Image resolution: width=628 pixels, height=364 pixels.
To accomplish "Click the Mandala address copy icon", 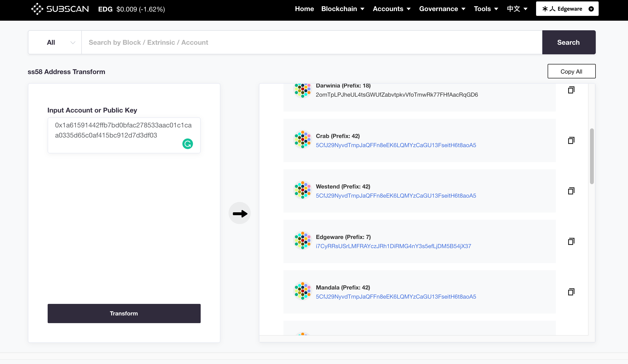I will 571,292.
